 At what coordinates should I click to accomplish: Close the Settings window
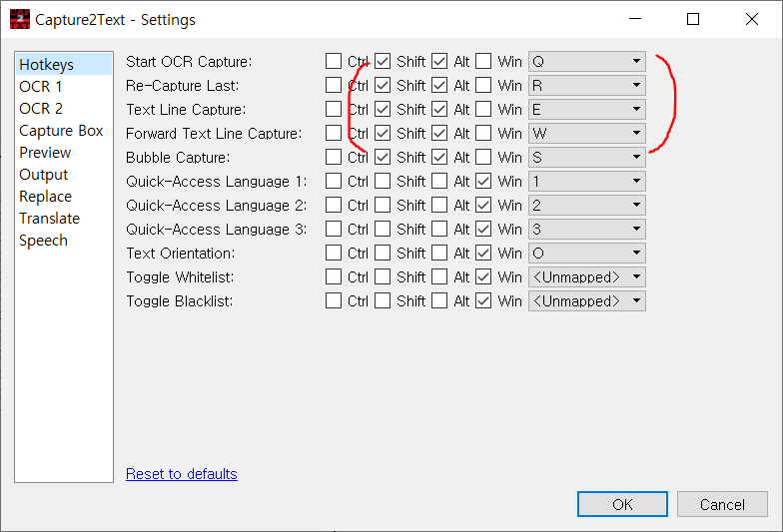[751, 19]
